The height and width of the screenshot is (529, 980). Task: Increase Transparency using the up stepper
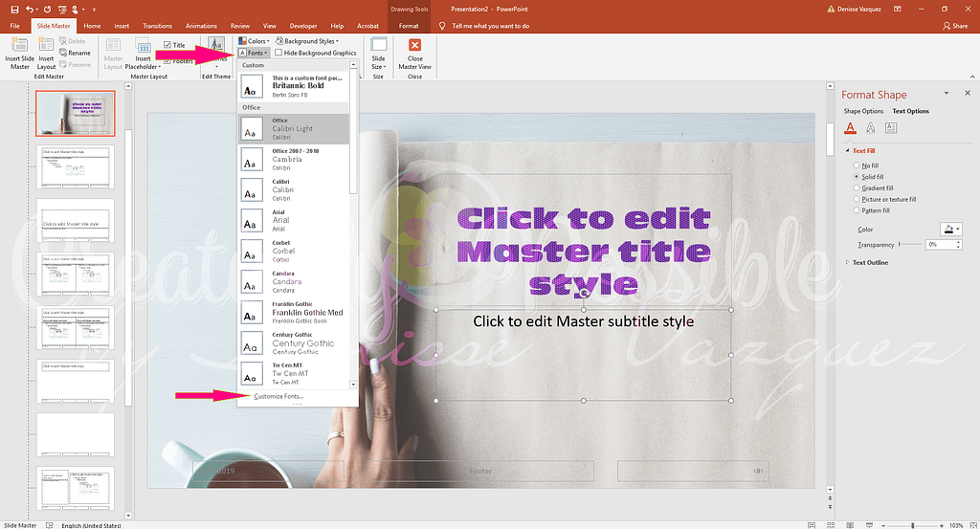(x=958, y=242)
